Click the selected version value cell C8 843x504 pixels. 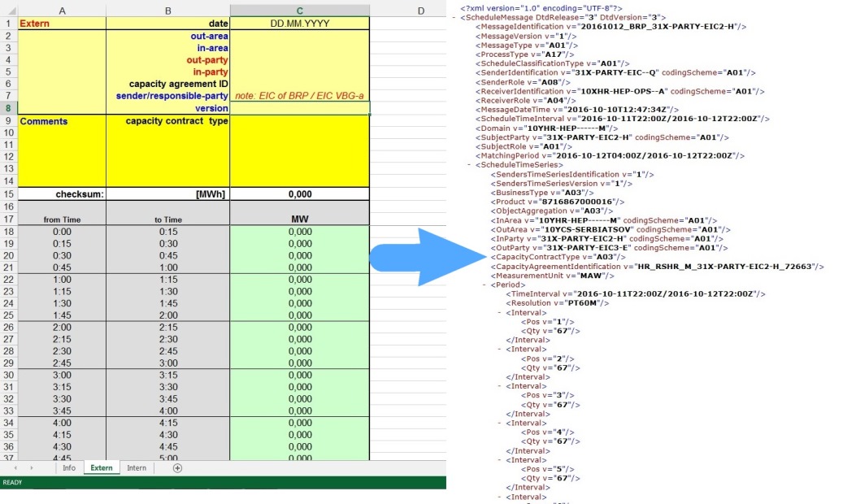click(x=299, y=108)
